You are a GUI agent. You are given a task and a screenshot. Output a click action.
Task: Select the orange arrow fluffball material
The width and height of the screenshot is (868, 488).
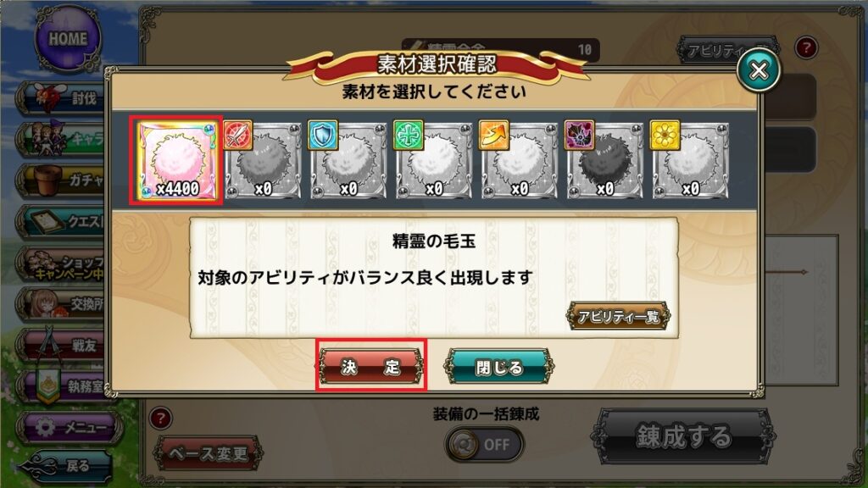pyautogui.click(x=519, y=160)
